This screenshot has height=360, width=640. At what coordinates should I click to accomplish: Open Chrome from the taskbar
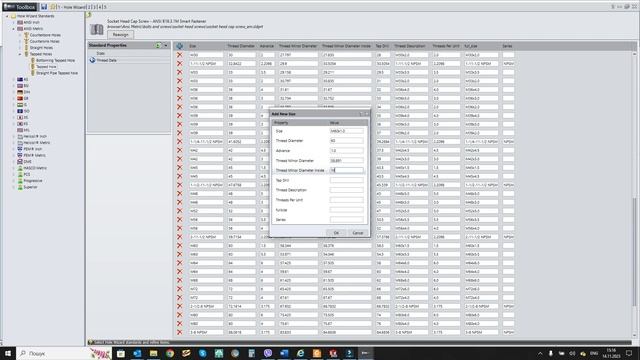point(170,353)
